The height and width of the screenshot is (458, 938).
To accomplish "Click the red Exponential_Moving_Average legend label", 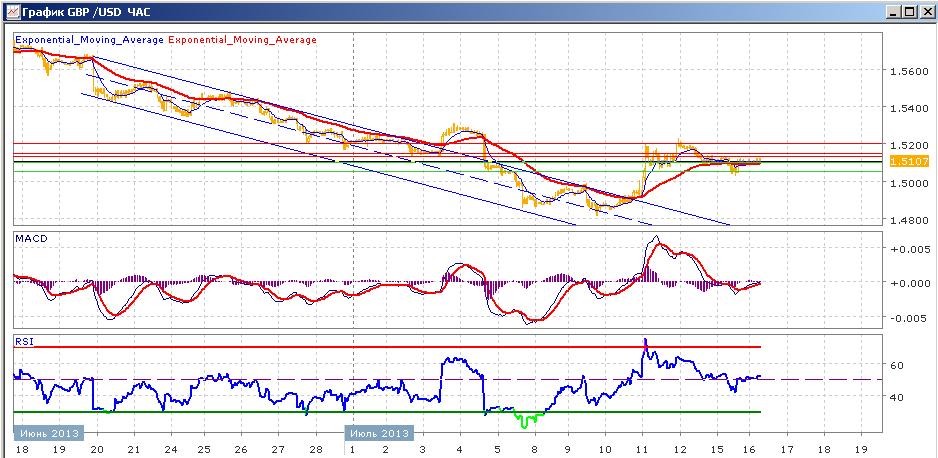I will [x=243, y=39].
